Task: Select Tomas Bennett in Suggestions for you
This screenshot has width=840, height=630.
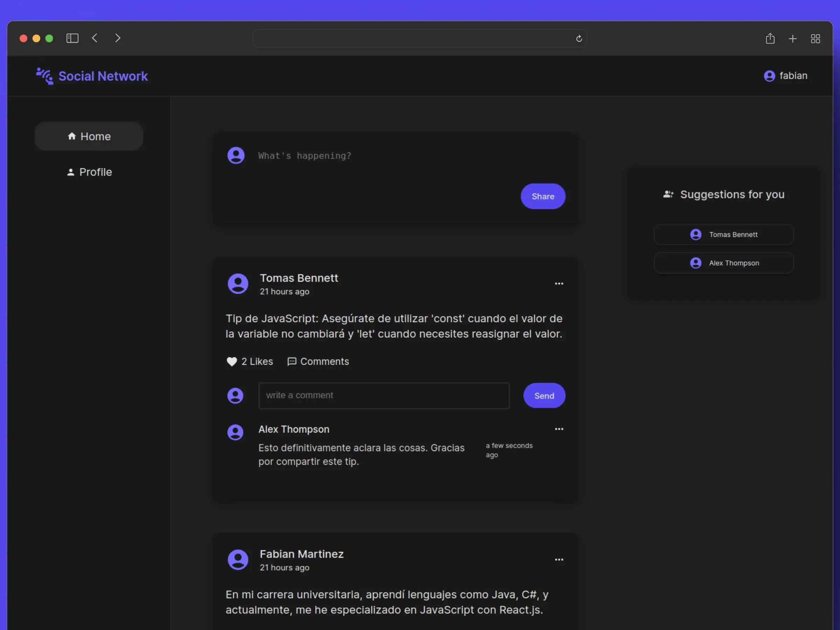Action: (723, 235)
